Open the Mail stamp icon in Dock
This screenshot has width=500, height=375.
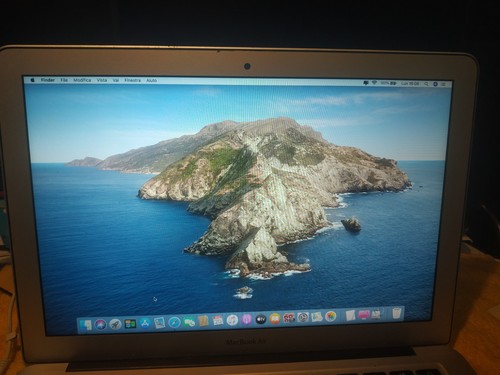[160, 323]
